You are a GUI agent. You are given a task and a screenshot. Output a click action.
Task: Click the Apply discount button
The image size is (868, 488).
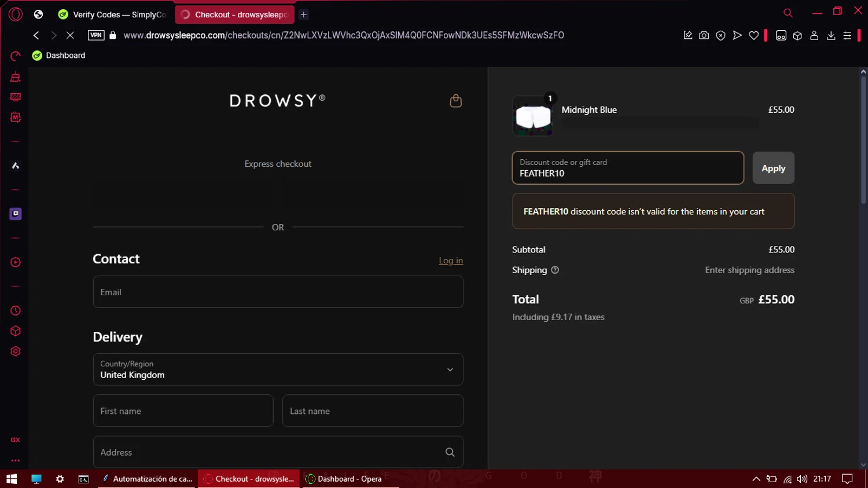[x=773, y=168]
